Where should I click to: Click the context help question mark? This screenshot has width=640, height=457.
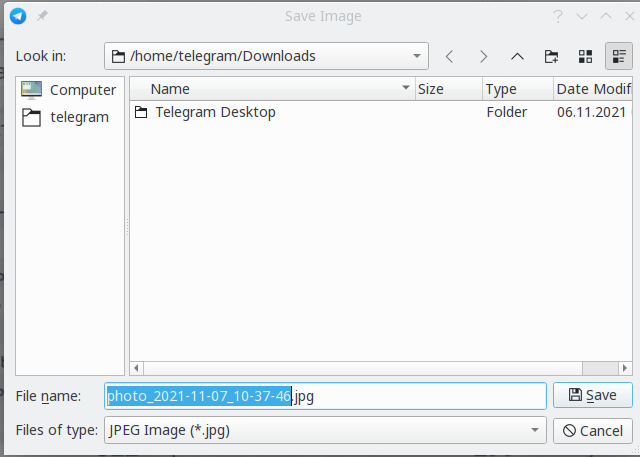558,16
